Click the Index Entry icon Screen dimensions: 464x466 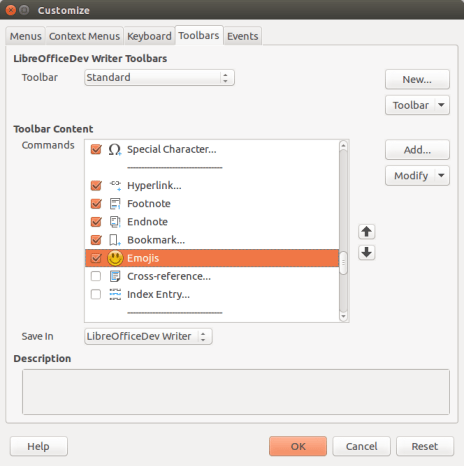click(115, 294)
